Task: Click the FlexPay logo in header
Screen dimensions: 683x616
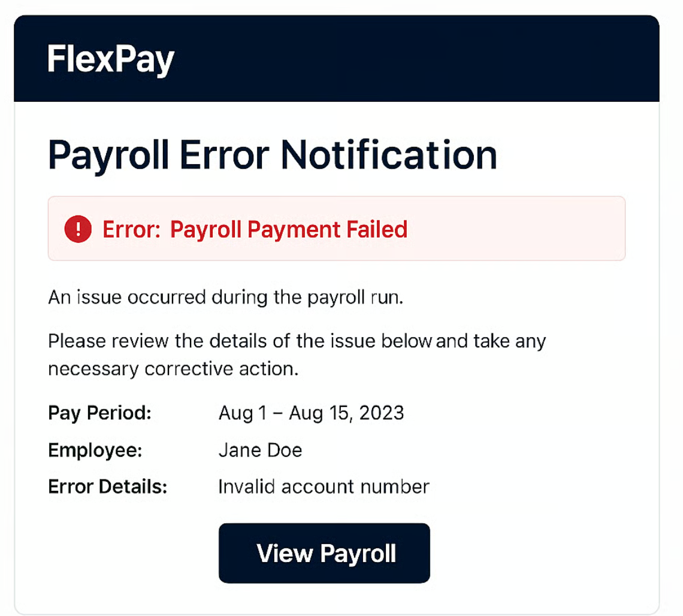Action: tap(111, 60)
